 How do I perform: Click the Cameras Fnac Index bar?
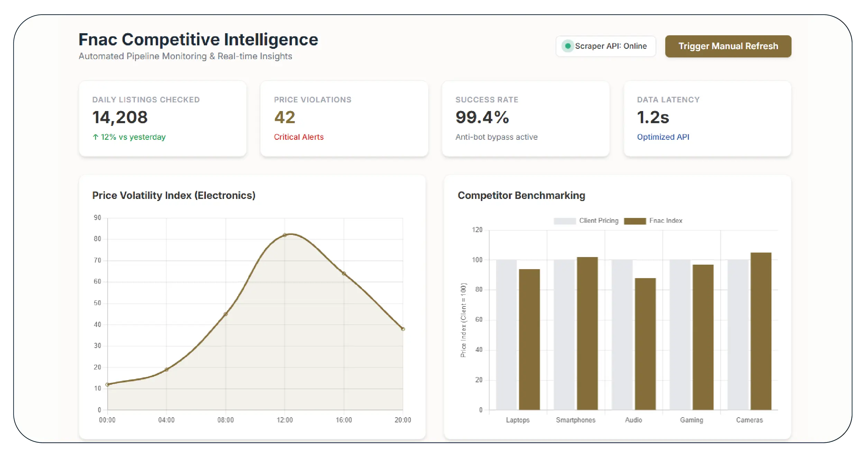(x=761, y=331)
